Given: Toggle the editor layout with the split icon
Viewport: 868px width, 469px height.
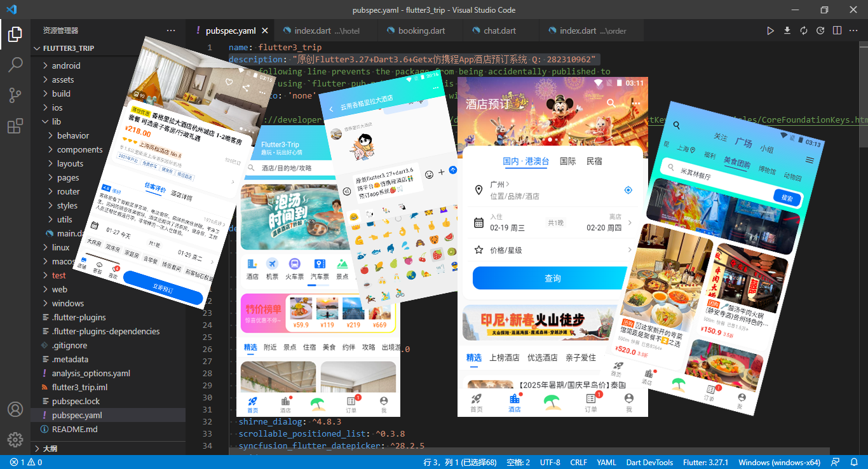Looking at the screenshot, I should click(837, 30).
